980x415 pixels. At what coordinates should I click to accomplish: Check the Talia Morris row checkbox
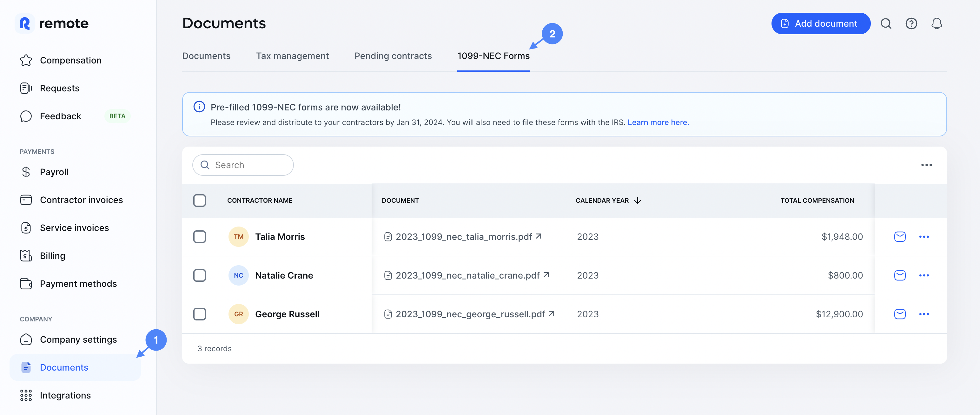coord(199,237)
